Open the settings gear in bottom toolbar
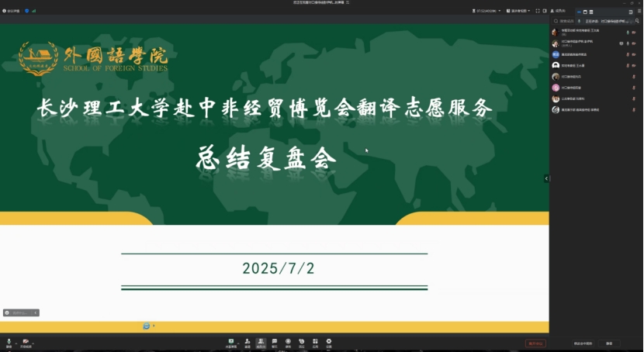 point(329,342)
